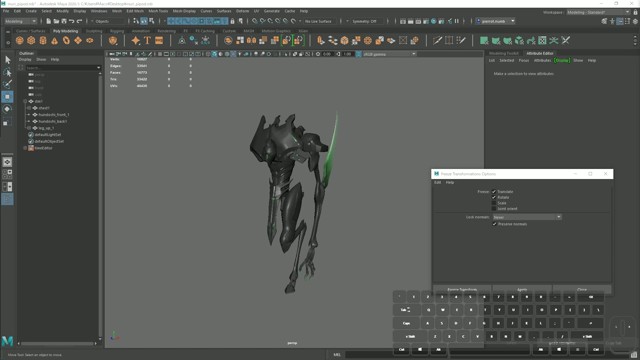Switch to the Poly Modeling shelf tab

point(65,31)
